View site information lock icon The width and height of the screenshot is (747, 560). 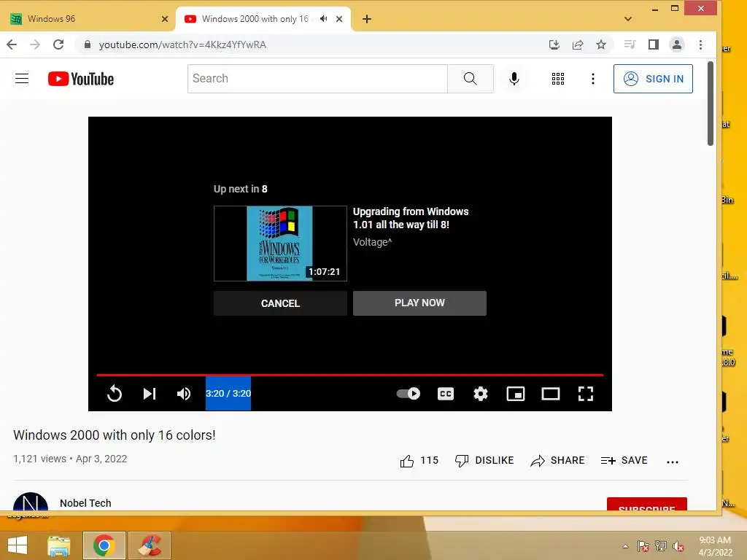[x=88, y=44]
